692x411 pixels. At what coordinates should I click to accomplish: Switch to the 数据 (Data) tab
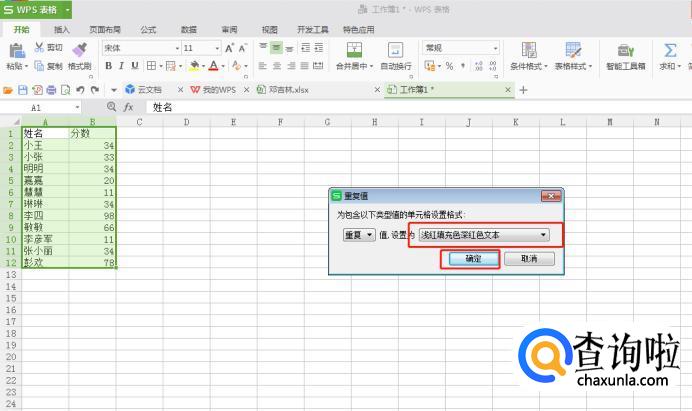pyautogui.click(x=189, y=30)
